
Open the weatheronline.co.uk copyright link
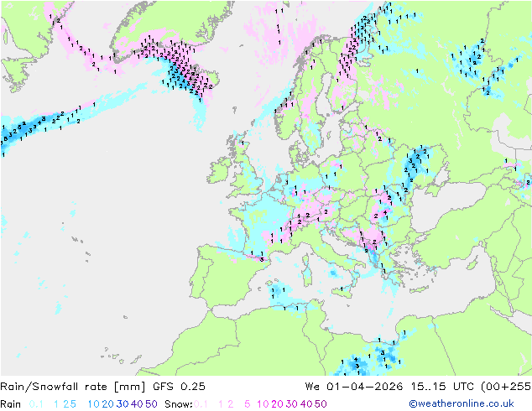pos(461,403)
